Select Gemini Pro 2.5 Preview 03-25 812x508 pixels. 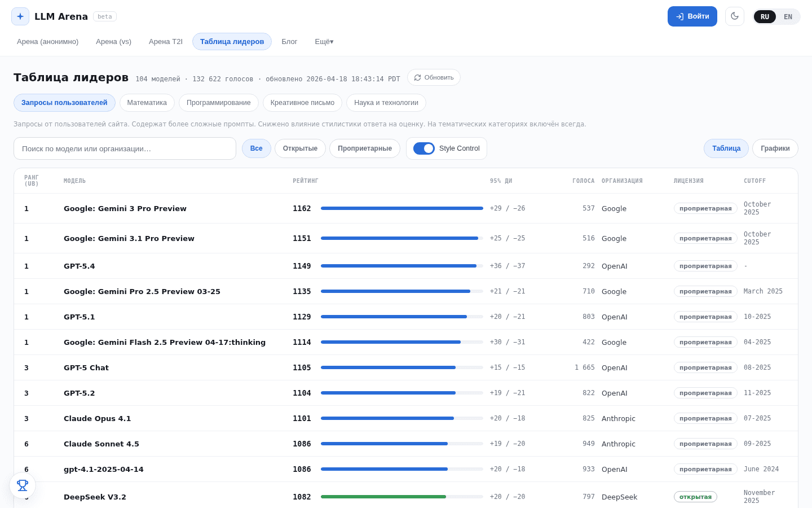[x=142, y=291]
